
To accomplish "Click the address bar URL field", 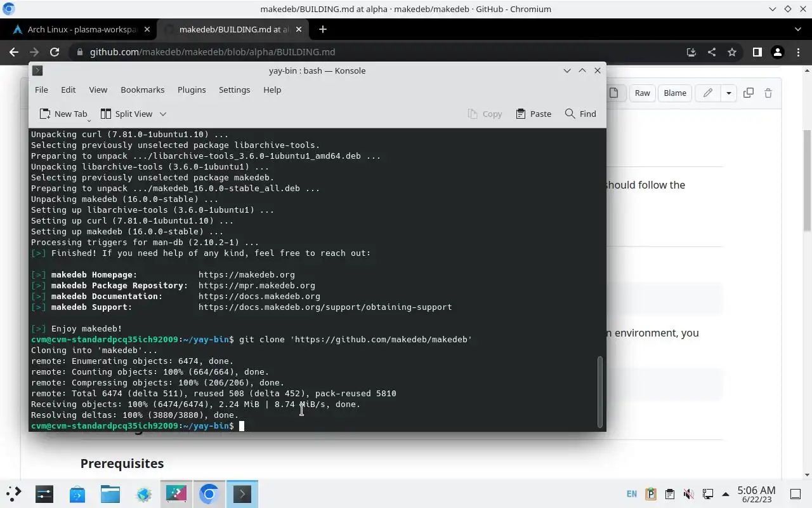I will tap(381, 52).
